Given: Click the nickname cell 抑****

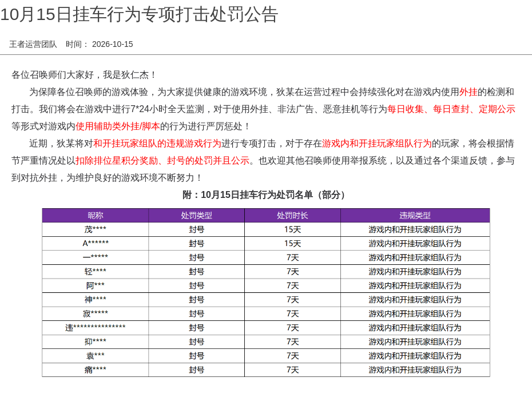Looking at the screenshot, I should point(96,342).
